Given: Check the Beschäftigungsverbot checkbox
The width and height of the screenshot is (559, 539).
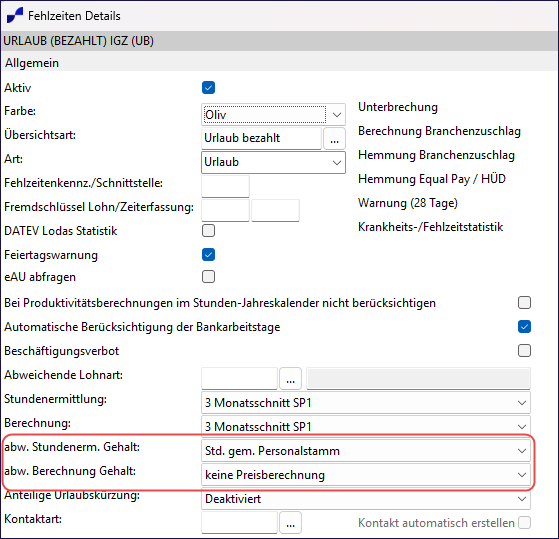Looking at the screenshot, I should coord(524,350).
